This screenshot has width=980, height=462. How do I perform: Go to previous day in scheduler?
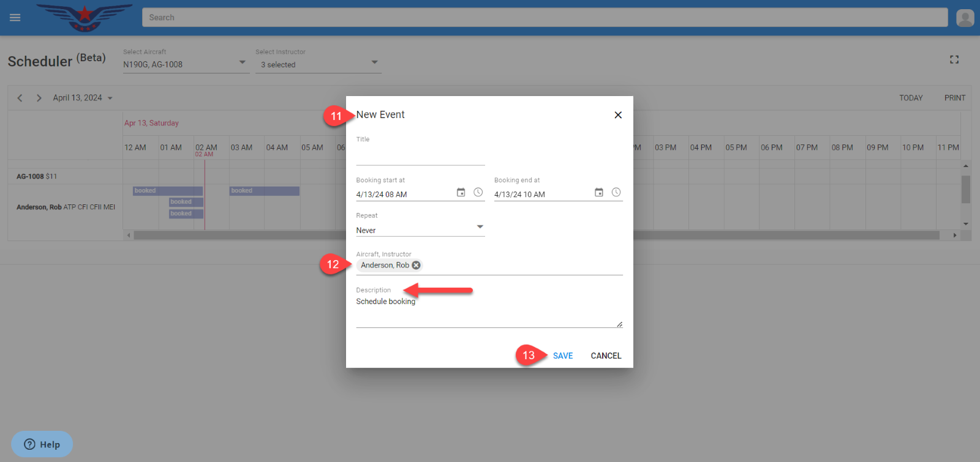[20, 98]
